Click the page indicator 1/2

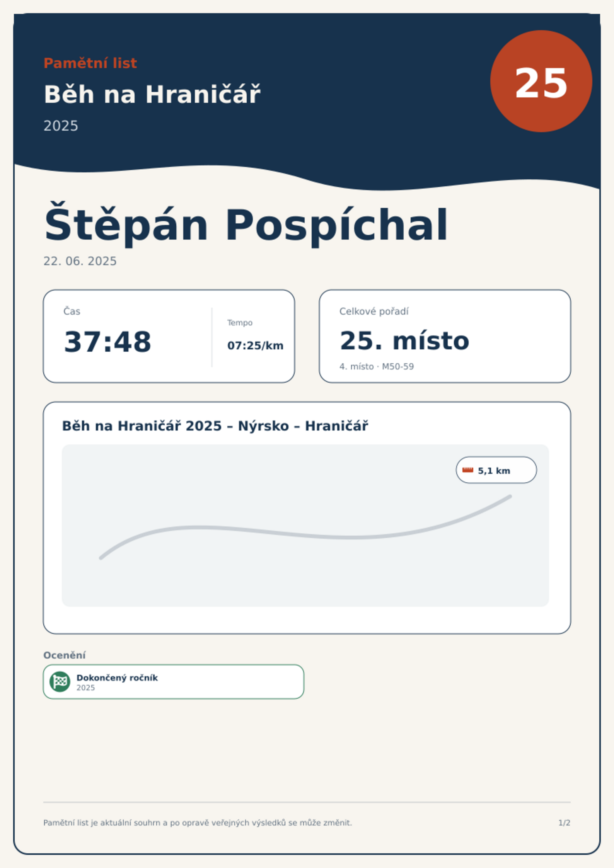point(564,823)
